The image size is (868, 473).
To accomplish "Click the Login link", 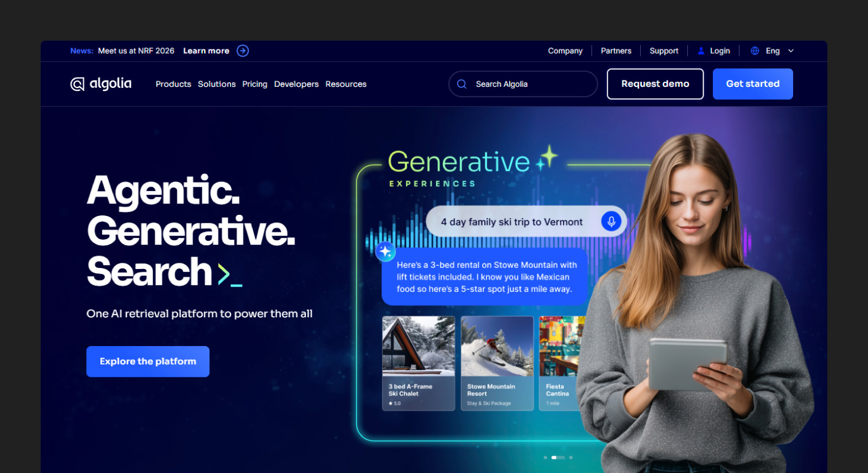I will click(720, 51).
